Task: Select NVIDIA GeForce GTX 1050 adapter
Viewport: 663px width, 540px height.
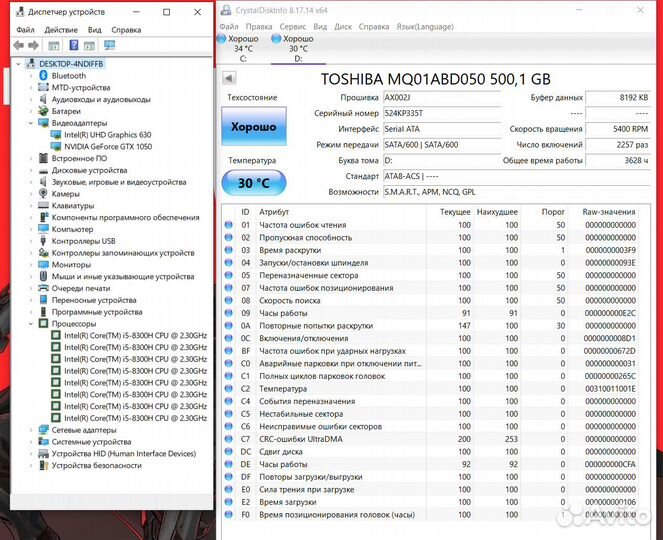Action: (108, 147)
